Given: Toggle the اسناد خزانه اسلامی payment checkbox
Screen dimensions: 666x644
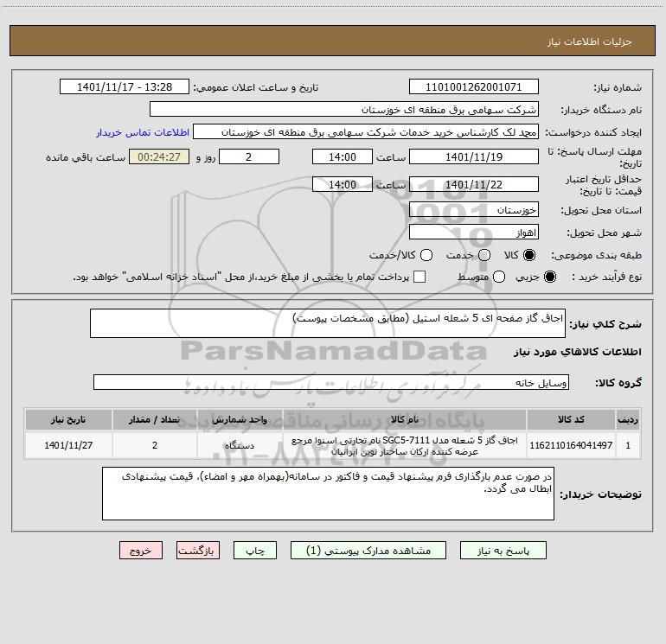Looking at the screenshot, I should (x=419, y=277).
